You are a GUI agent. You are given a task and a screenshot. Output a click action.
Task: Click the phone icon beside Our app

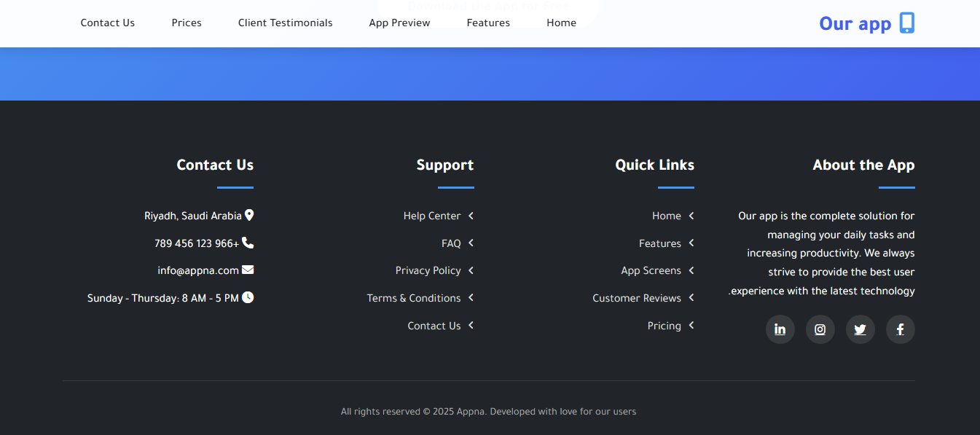click(x=906, y=23)
